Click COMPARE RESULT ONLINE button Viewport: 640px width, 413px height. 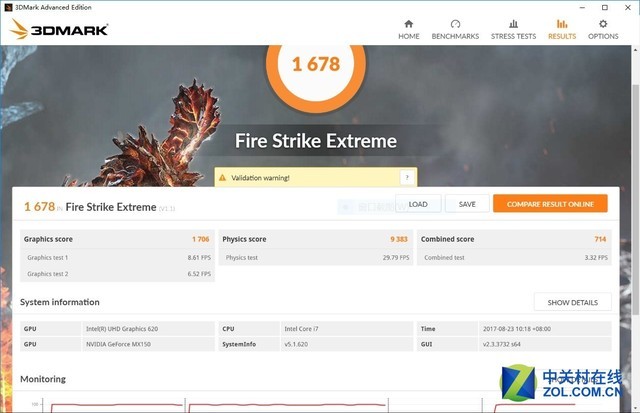(549, 204)
